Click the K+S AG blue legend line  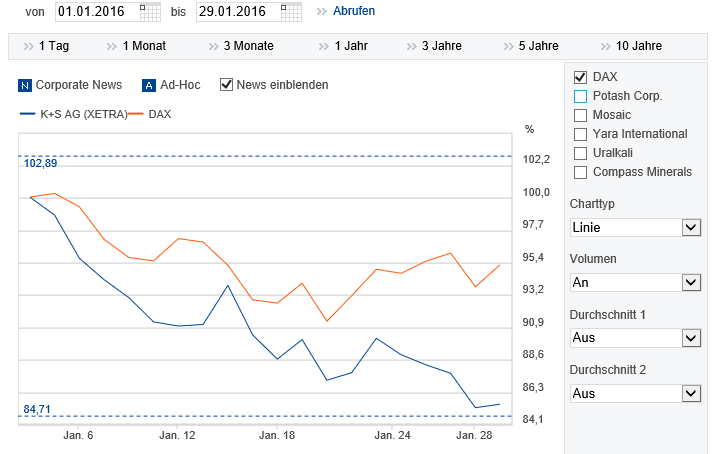(28, 114)
